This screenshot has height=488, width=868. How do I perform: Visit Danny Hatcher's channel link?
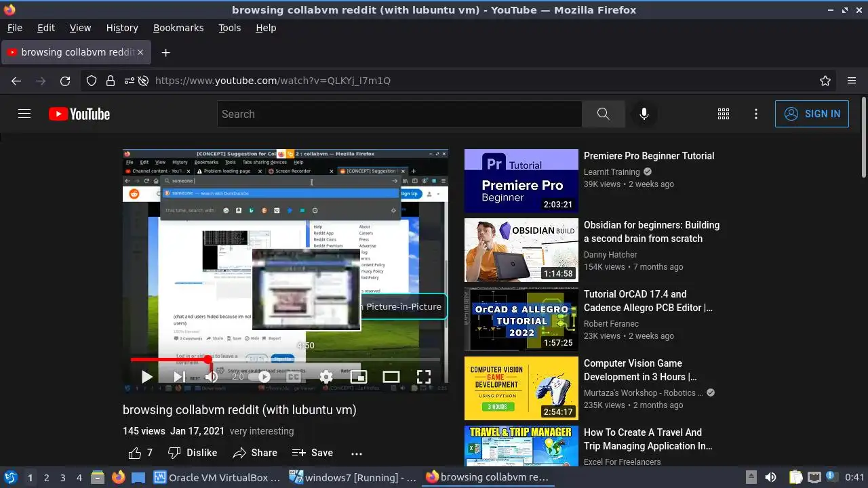point(610,255)
